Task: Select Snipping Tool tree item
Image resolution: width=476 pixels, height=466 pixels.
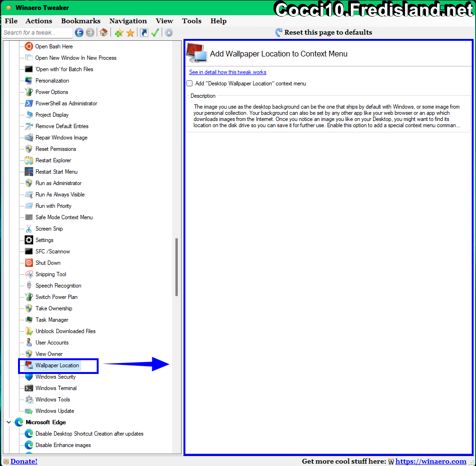Action: coord(51,274)
